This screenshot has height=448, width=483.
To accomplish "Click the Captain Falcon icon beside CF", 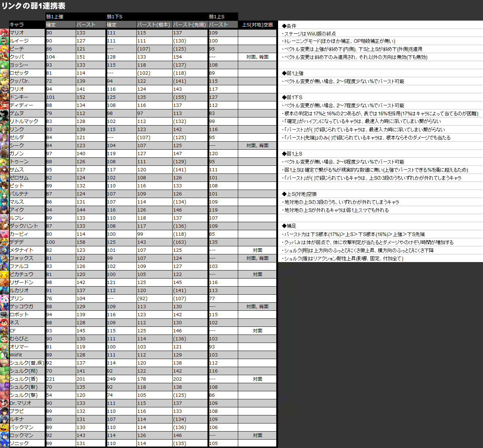I will [x=4, y=331].
